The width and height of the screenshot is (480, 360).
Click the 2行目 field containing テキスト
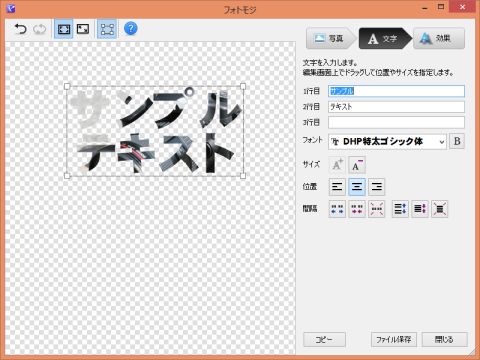[396, 107]
